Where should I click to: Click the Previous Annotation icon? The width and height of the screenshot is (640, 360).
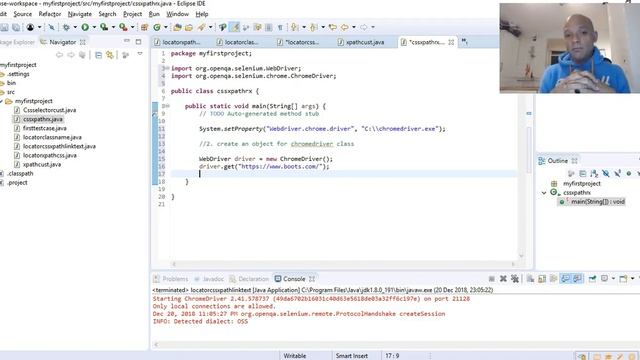[x=313, y=27]
